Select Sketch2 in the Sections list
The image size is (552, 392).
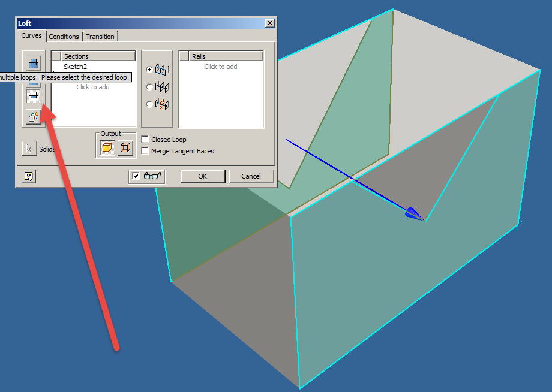(x=76, y=66)
